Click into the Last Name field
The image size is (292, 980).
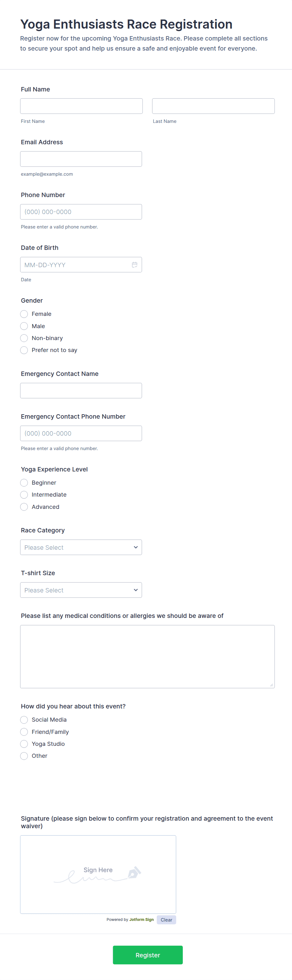pyautogui.click(x=213, y=106)
